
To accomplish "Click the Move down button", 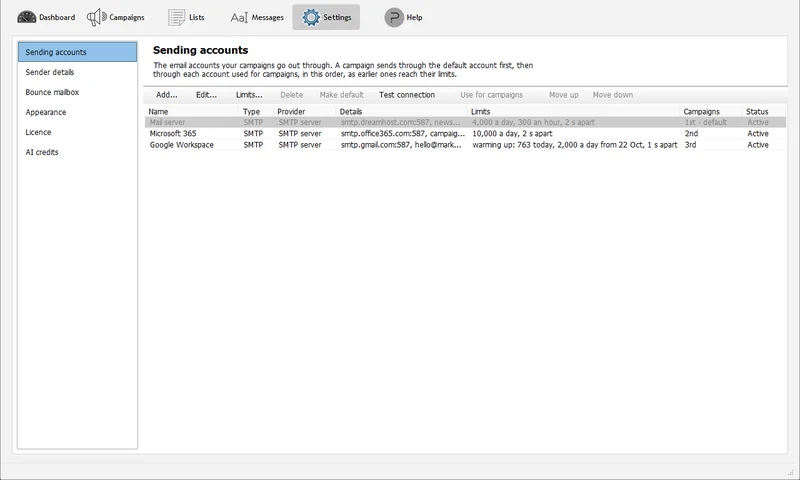I will pos(613,95).
